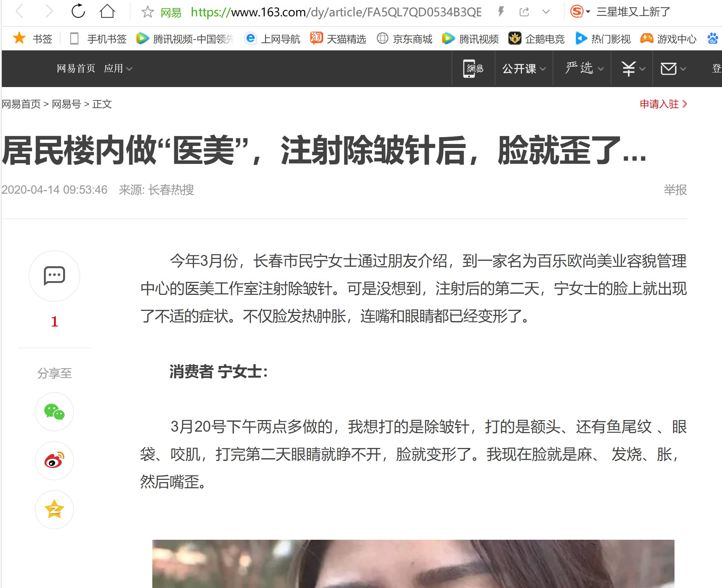This screenshot has height=588, width=722.
Task: Click the article headline text
Action: click(x=324, y=150)
